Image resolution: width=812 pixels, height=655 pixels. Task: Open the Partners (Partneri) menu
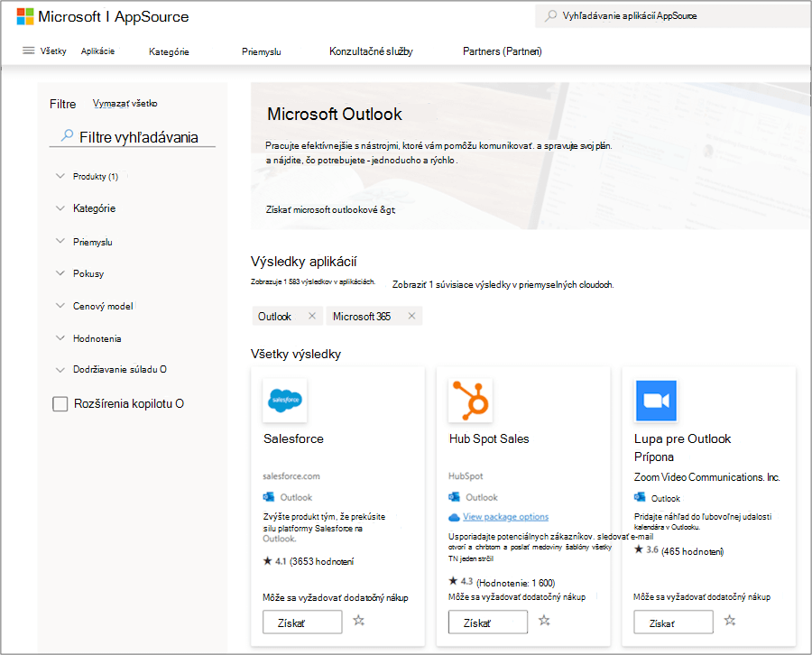pos(503,51)
